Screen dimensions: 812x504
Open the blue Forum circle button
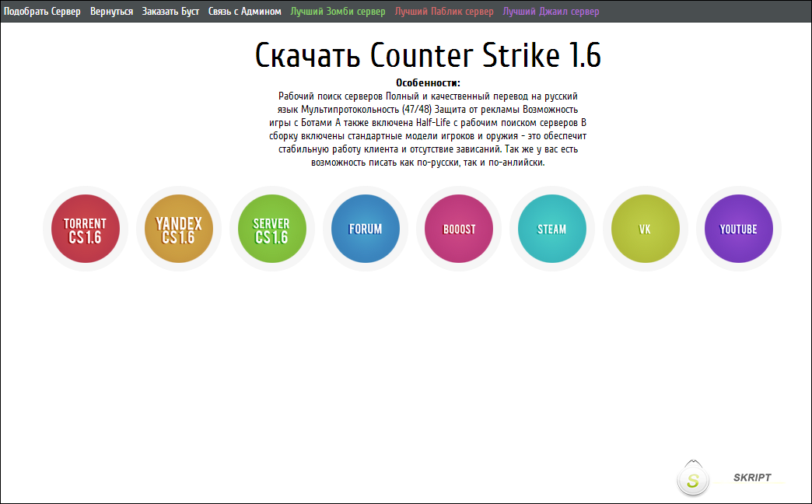(x=366, y=229)
